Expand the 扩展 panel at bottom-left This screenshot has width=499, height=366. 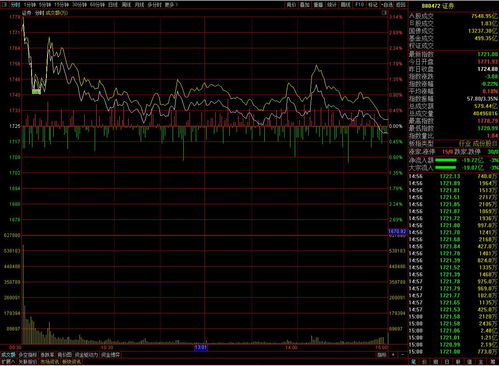click(8, 361)
